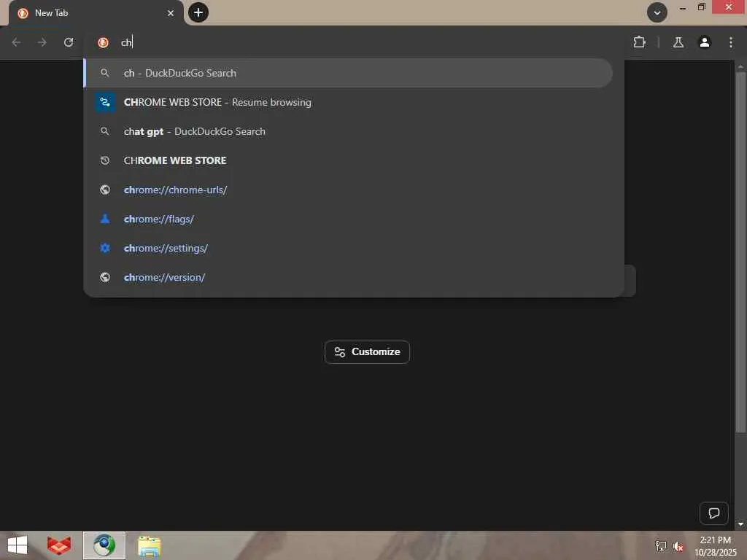
Task: Click the network tray icon
Action: point(661,545)
